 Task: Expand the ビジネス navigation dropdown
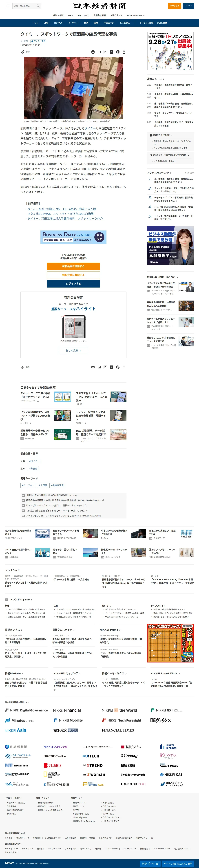click(59, 23)
